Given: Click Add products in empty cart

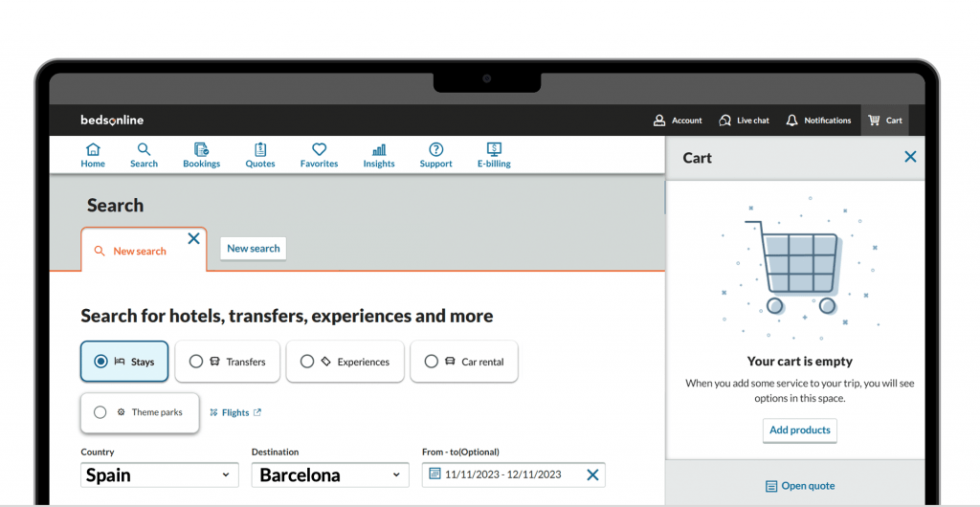Looking at the screenshot, I should 799,430.
